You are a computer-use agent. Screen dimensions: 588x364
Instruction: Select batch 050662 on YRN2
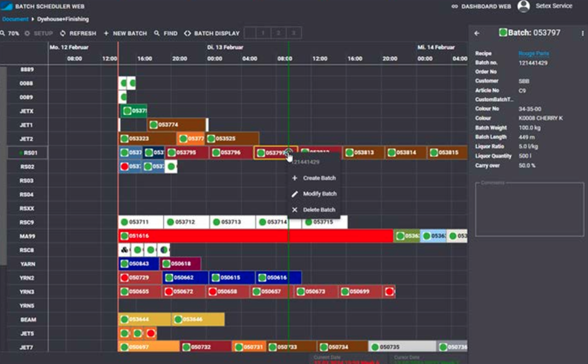(185, 277)
